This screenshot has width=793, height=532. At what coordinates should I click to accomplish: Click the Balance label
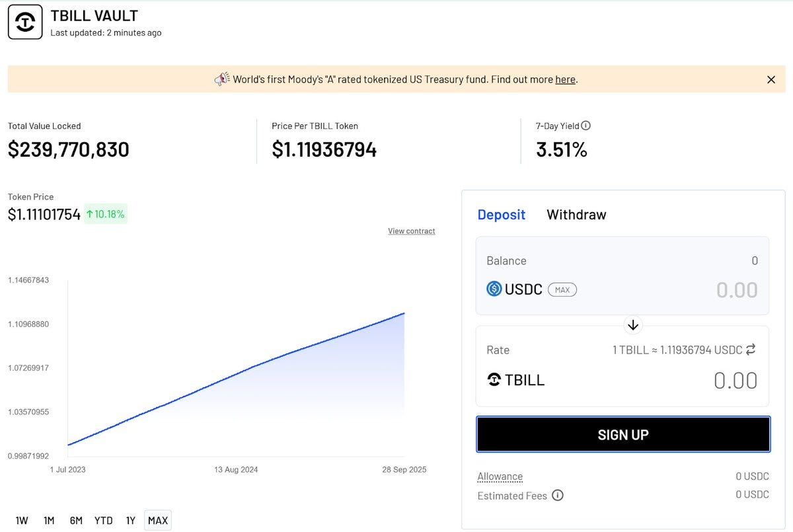pyautogui.click(x=506, y=260)
